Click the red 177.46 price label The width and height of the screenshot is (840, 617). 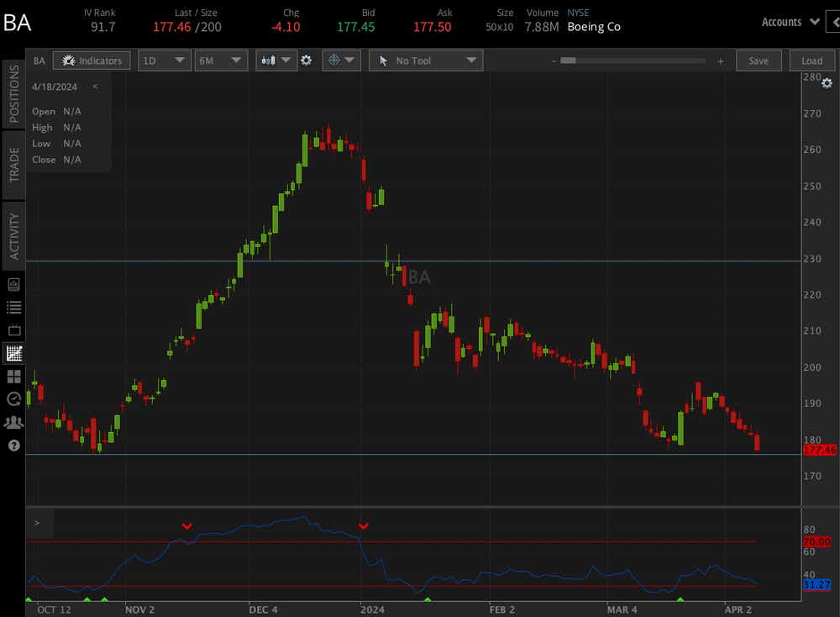click(820, 450)
